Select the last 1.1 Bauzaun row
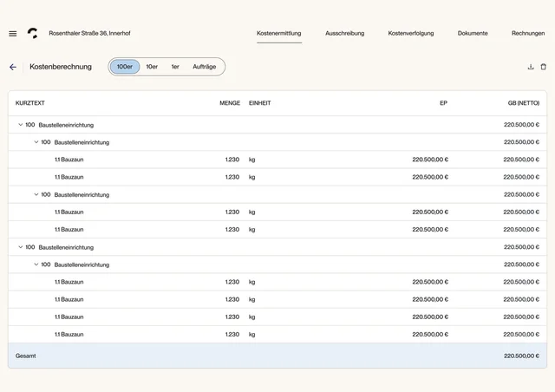The width and height of the screenshot is (555, 392). pyautogui.click(x=277, y=334)
